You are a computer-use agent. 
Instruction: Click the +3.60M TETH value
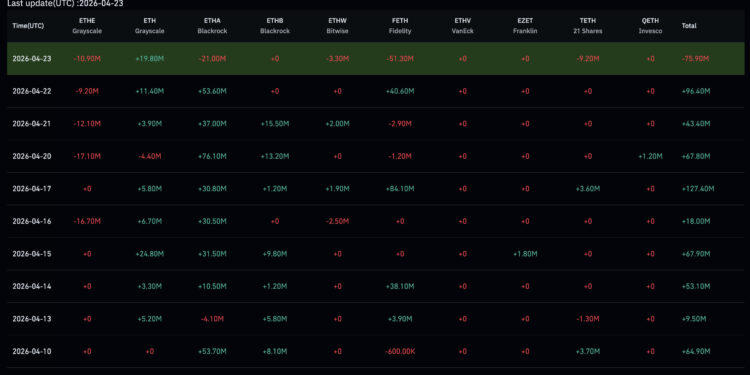click(x=588, y=188)
